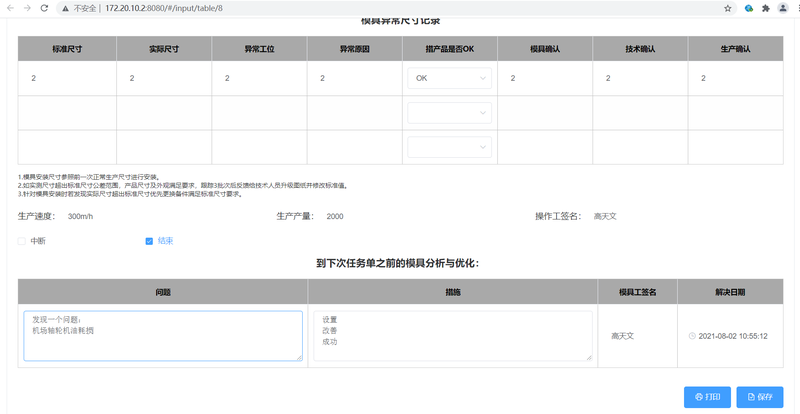The width and height of the screenshot is (800, 414).
Task: Click the 异常原因 column header
Action: click(x=355, y=49)
